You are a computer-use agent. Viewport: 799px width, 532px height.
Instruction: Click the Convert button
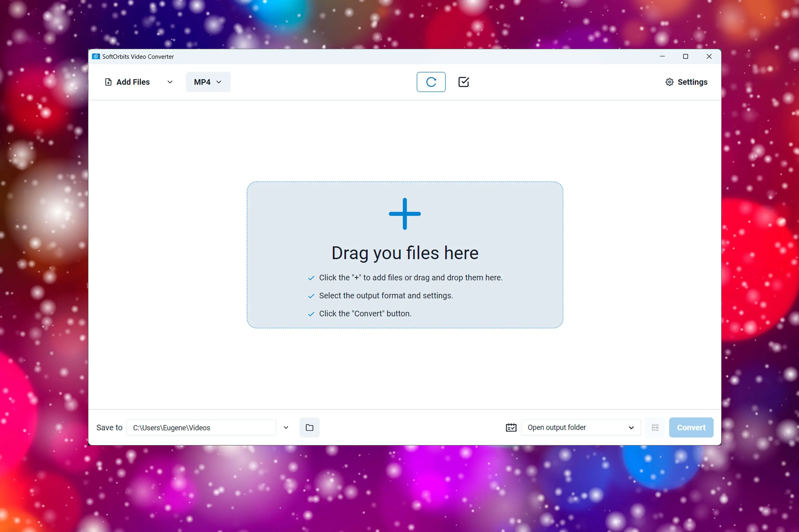690,427
